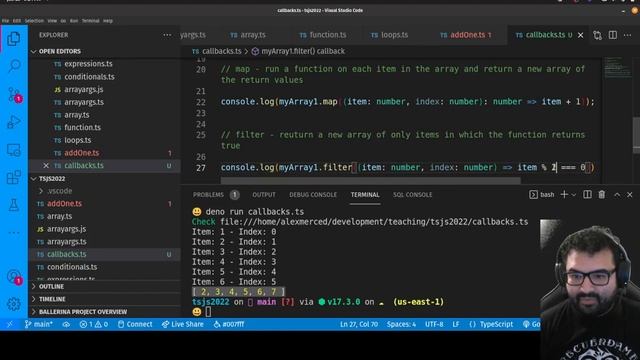Expand the .vscode folder
This screenshot has height=360, width=640.
pyautogui.click(x=104, y=191)
